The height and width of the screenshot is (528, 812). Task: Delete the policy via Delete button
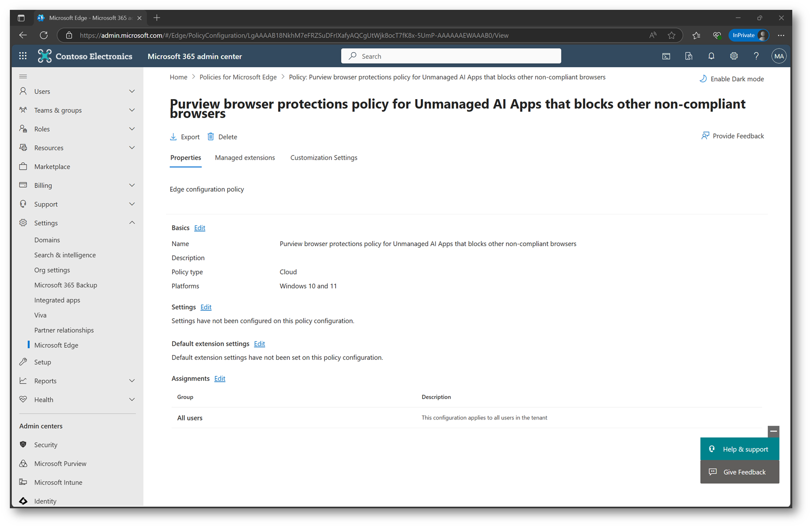coord(222,137)
